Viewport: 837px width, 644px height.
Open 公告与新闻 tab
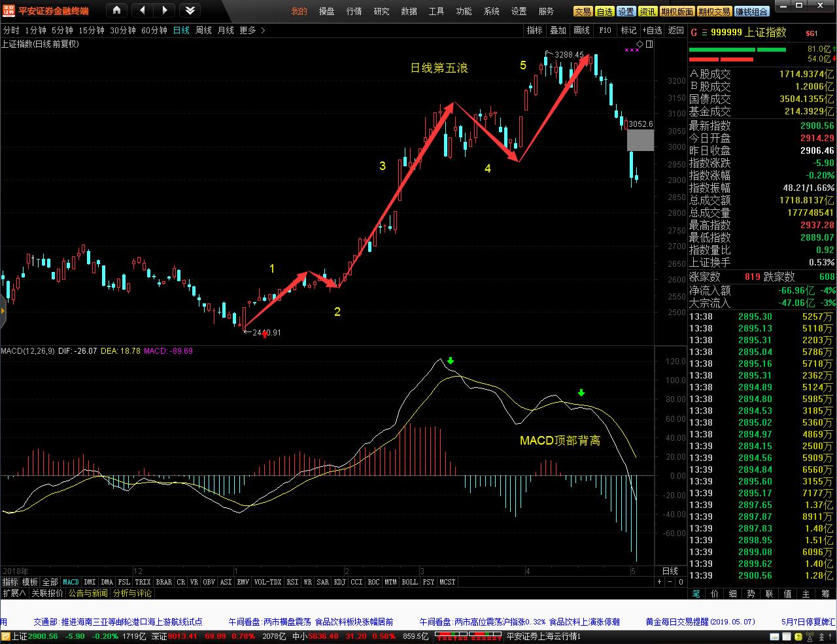[88, 593]
